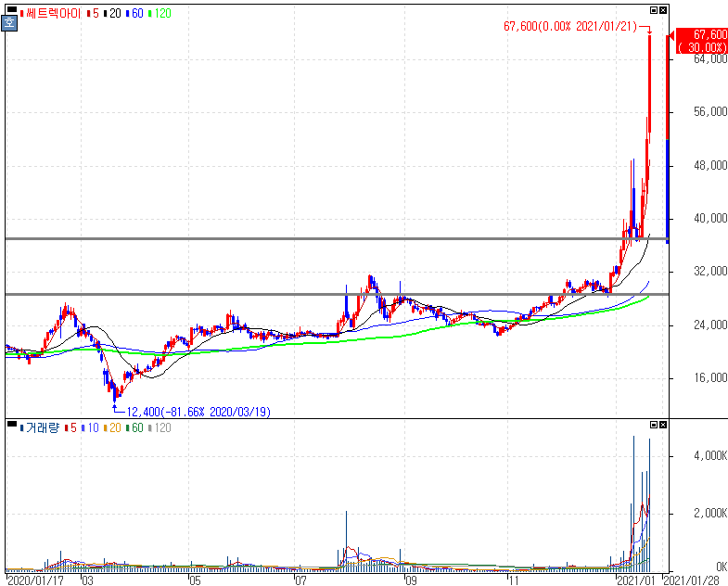The width and height of the screenshot is (728, 586).
Task: Click the 11 month marker on time axis
Action: [513, 580]
